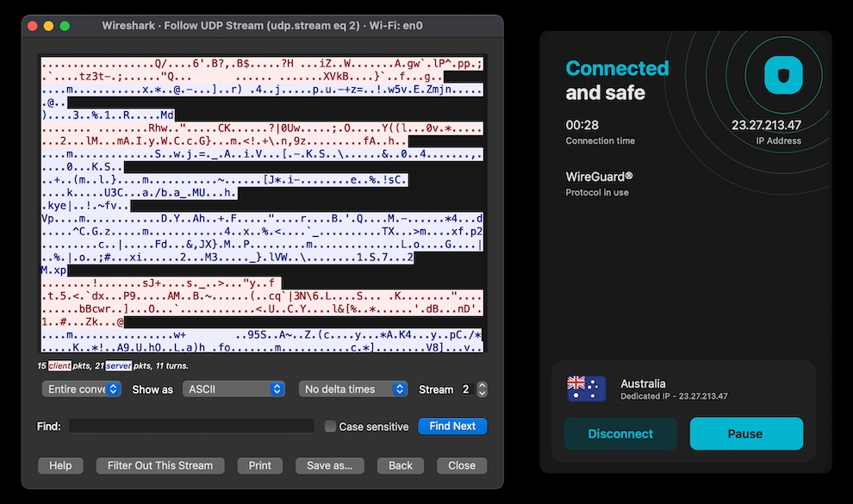The height and width of the screenshot is (504, 853).
Task: Print the stream content
Action: click(x=259, y=465)
